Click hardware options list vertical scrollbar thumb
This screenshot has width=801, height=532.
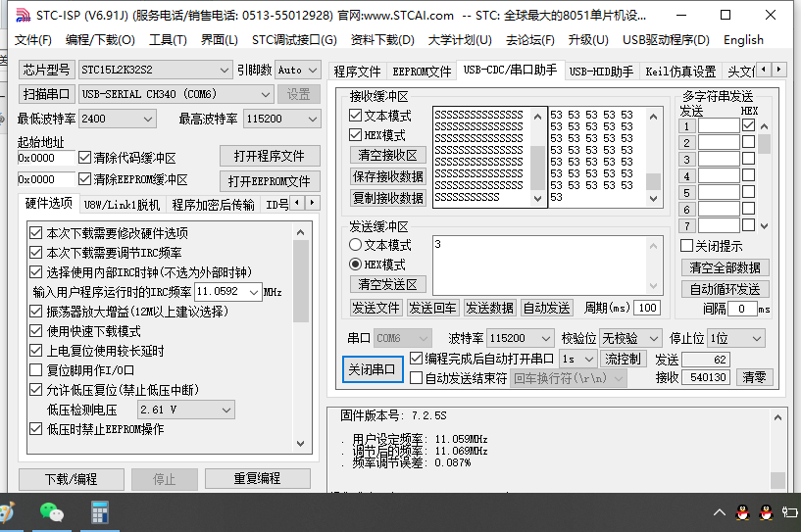click(x=301, y=281)
